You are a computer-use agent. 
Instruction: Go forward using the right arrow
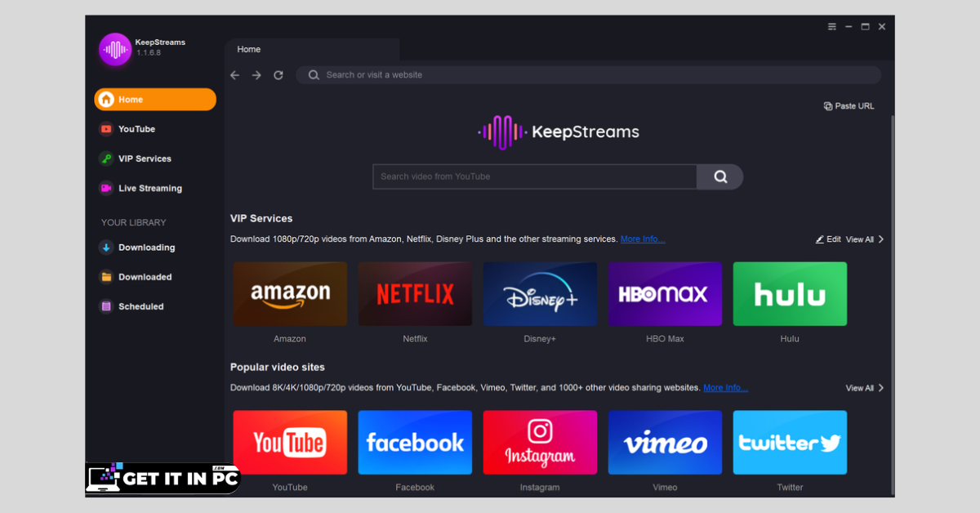256,75
